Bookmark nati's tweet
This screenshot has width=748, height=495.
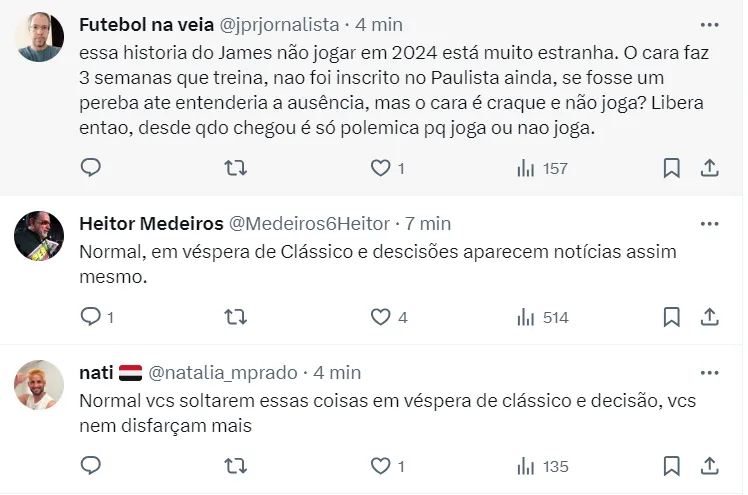click(672, 465)
